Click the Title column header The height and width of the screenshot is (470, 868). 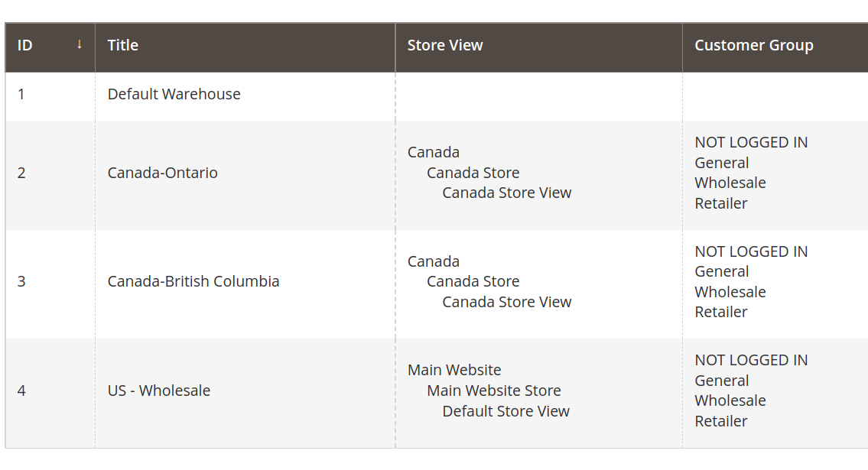(245, 47)
